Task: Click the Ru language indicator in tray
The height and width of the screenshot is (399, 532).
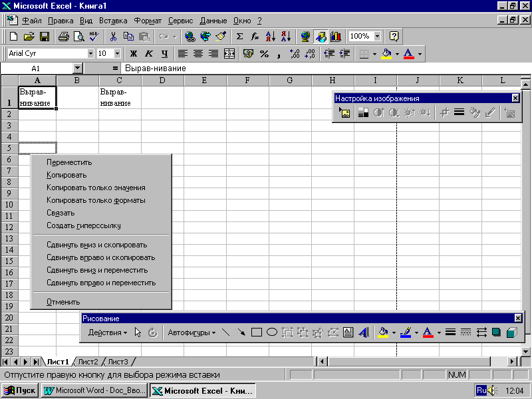Action: pyautogui.click(x=481, y=390)
